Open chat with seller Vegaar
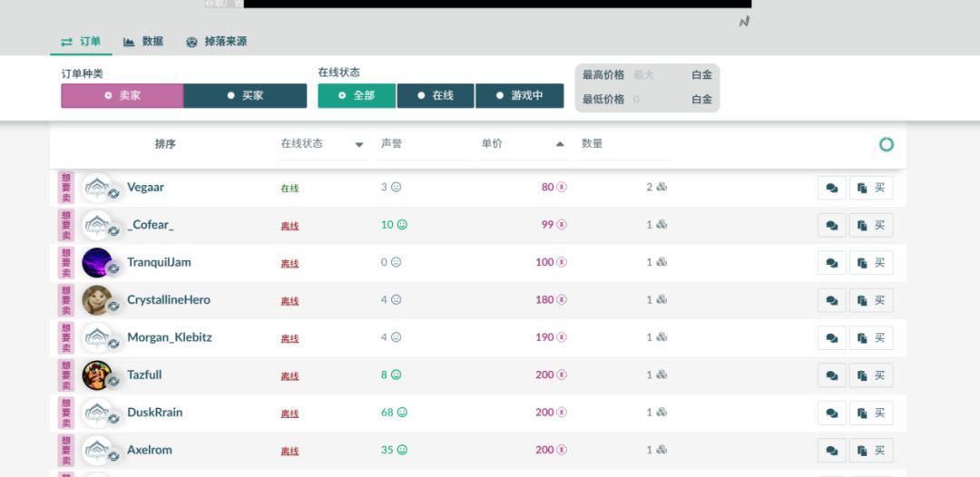The width and height of the screenshot is (980, 477). click(831, 188)
